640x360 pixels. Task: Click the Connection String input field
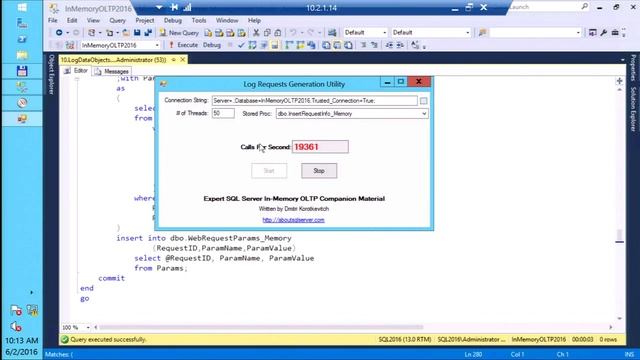pyautogui.click(x=314, y=101)
